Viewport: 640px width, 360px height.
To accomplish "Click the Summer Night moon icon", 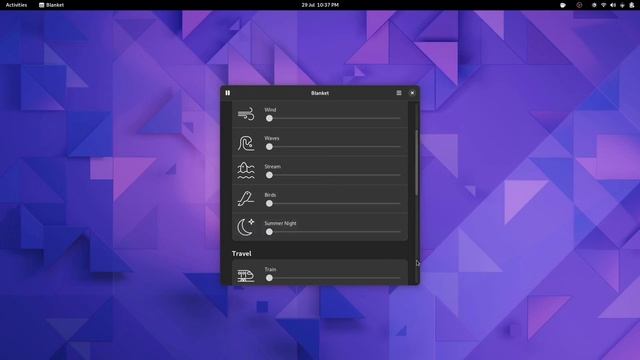I will coord(246,227).
